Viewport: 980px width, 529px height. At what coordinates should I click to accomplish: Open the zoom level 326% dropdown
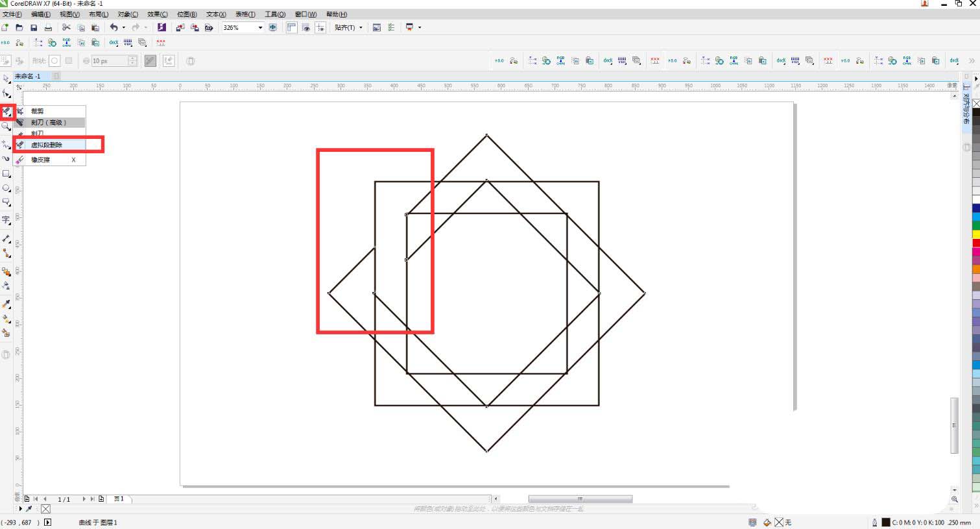click(260, 27)
